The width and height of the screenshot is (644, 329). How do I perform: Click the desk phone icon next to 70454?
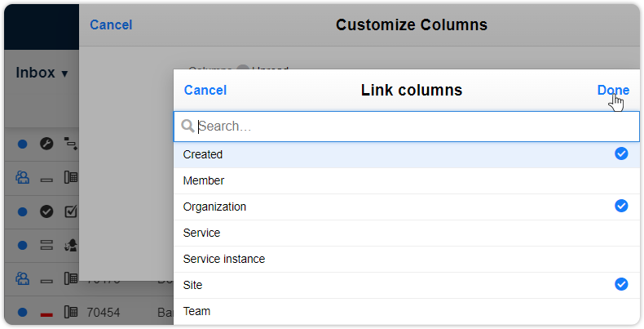point(71,312)
